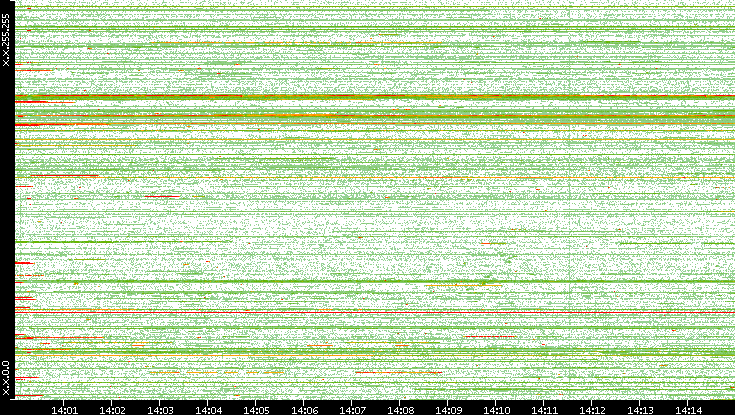The image size is (735, 415).
Task: Click the 14:12 time axis label
Action: click(x=592, y=410)
